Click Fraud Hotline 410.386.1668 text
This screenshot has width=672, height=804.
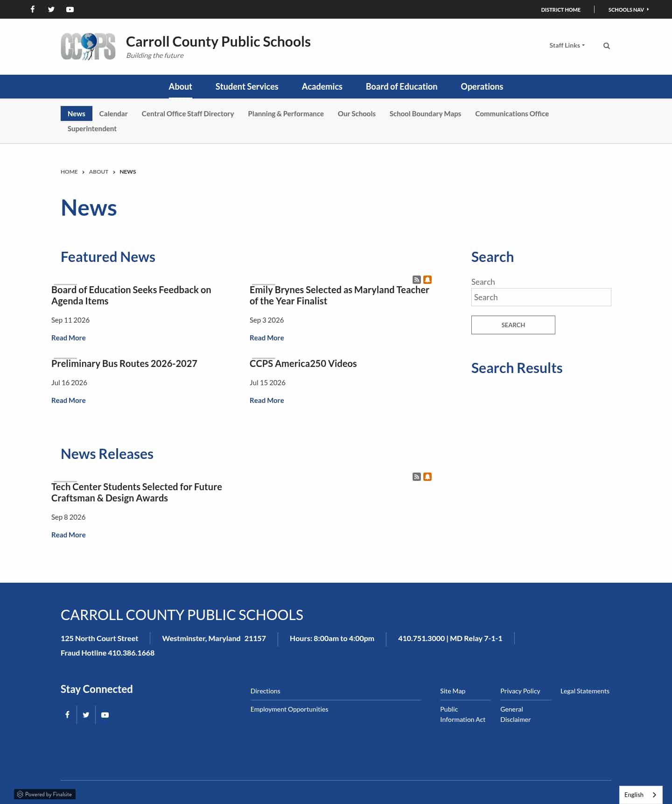click(x=107, y=653)
